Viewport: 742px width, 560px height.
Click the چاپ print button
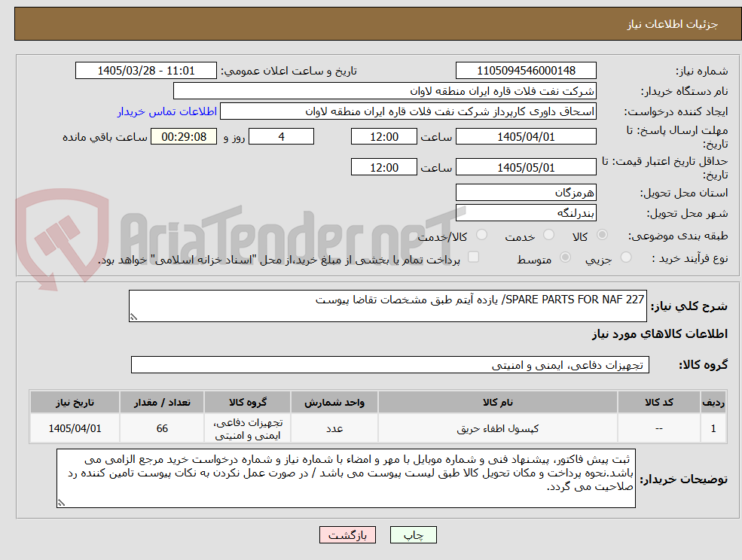point(413,535)
